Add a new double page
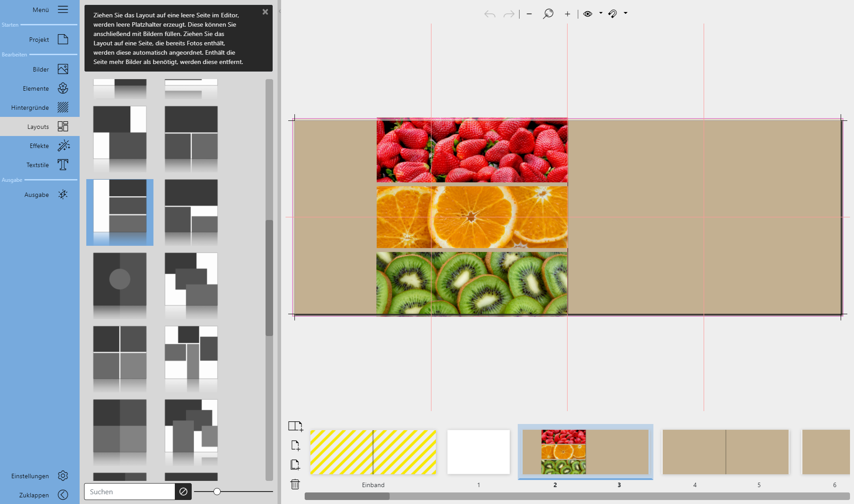The width and height of the screenshot is (854, 504). (x=296, y=426)
